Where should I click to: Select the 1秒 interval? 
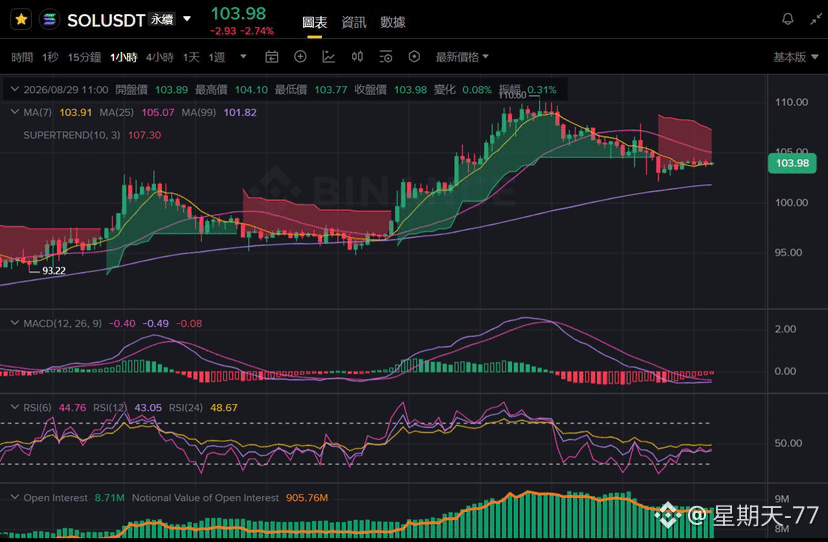50,57
